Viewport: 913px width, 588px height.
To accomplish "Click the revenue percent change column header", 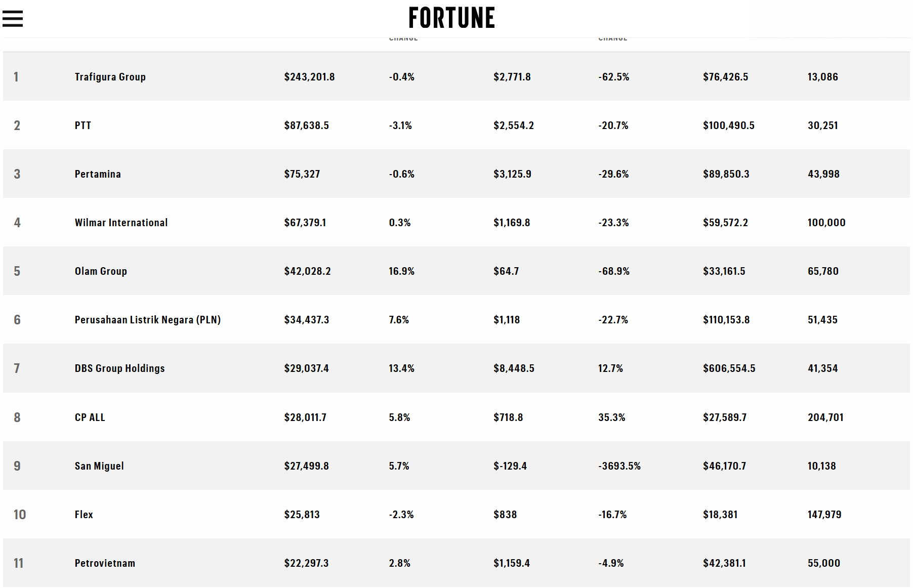I will 403,39.
